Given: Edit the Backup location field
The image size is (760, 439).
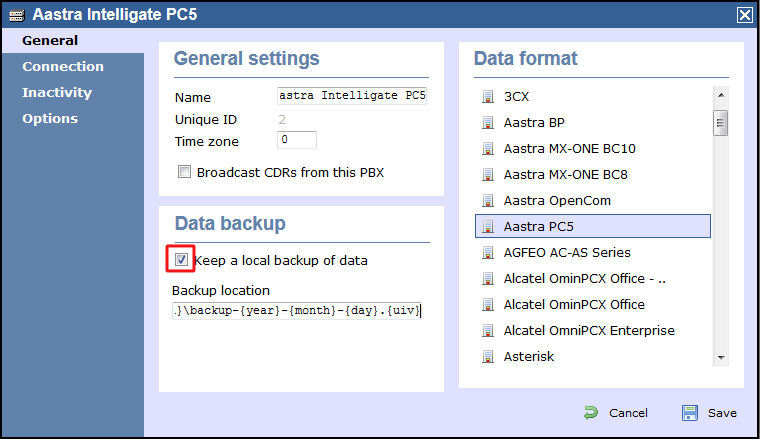Looking at the screenshot, I should (x=298, y=311).
